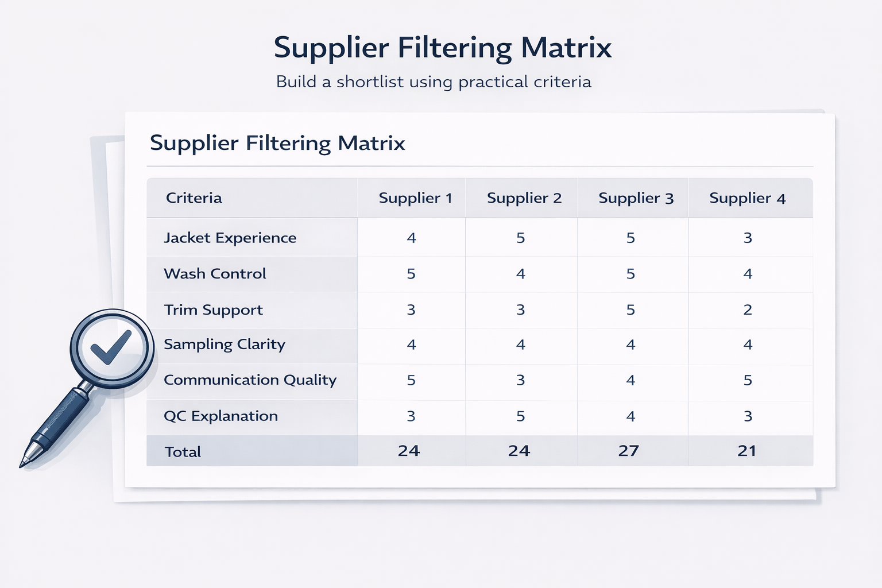
Task: Select the Sampling Clarity row label
Action: point(225,345)
